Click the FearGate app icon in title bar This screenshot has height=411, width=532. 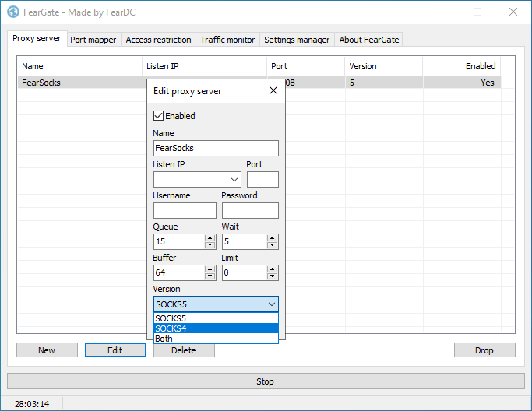pyautogui.click(x=13, y=12)
